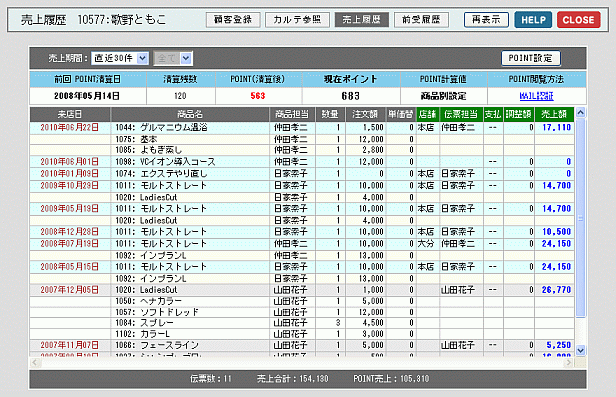Select the date 2009年05月19日

coord(70,209)
